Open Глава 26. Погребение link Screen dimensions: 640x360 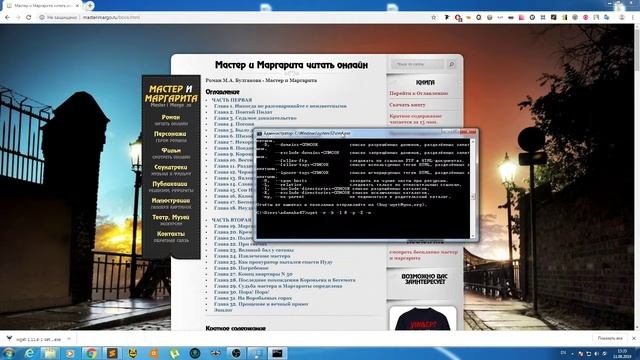pos(241,268)
